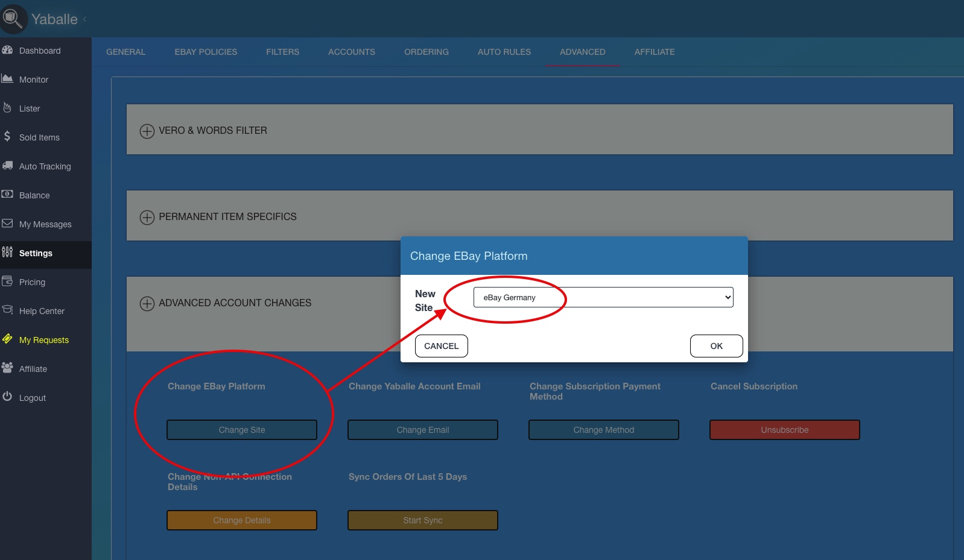Click the Cancel Subscription heading

[x=754, y=386]
